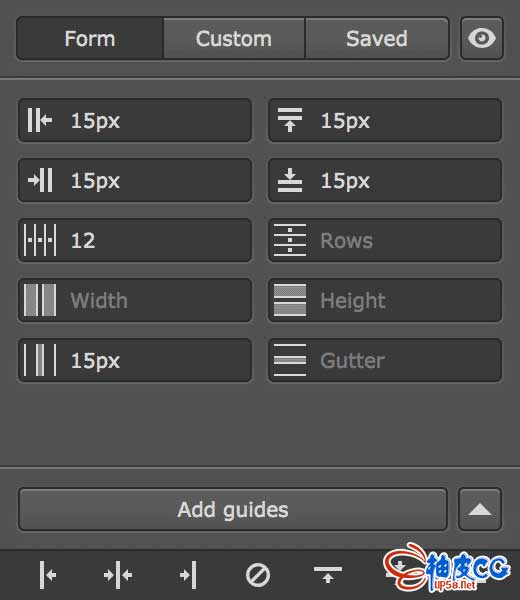Expand options with the up arrow button
Image resolution: width=520 pixels, height=600 pixels.
click(x=480, y=509)
